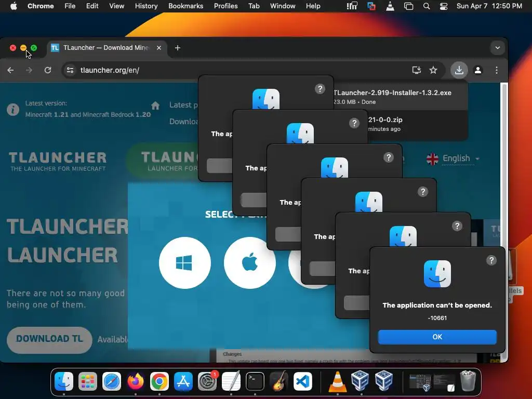View site information icon in address bar

(70, 70)
